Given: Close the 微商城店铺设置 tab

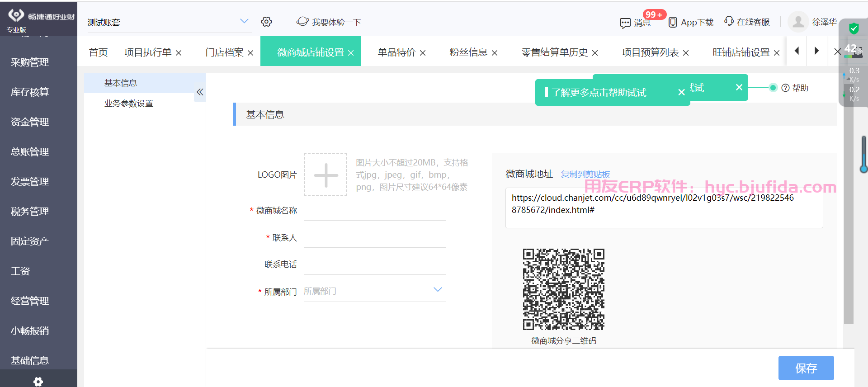Looking at the screenshot, I should 351,53.
